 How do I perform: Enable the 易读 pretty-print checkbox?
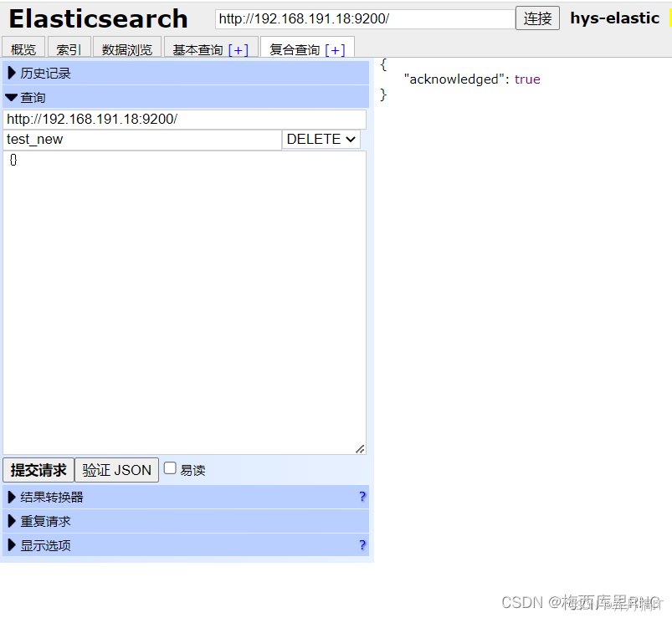(170, 468)
